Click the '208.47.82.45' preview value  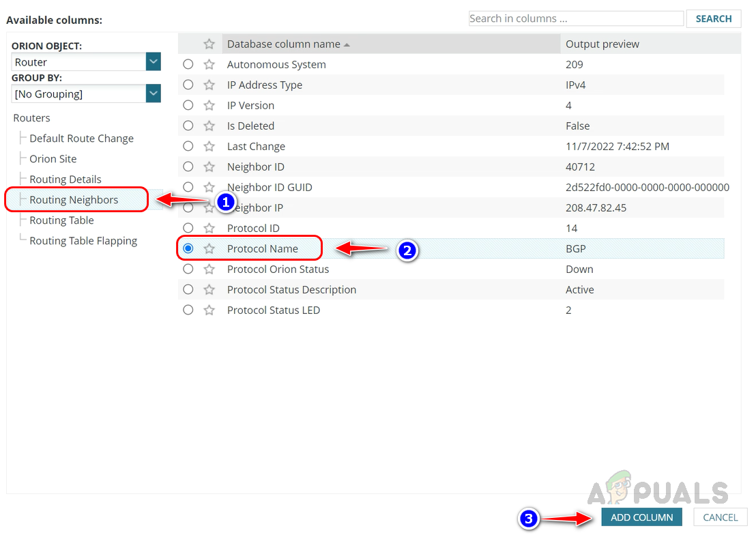pyautogui.click(x=596, y=208)
